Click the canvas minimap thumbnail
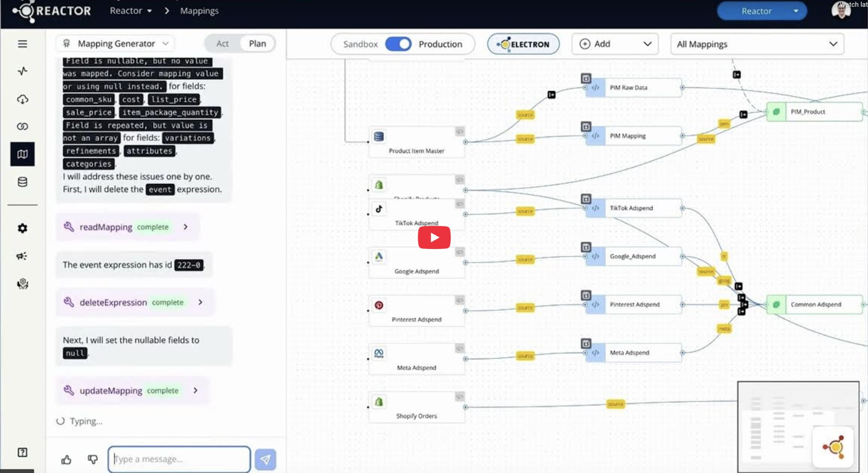 [x=798, y=427]
